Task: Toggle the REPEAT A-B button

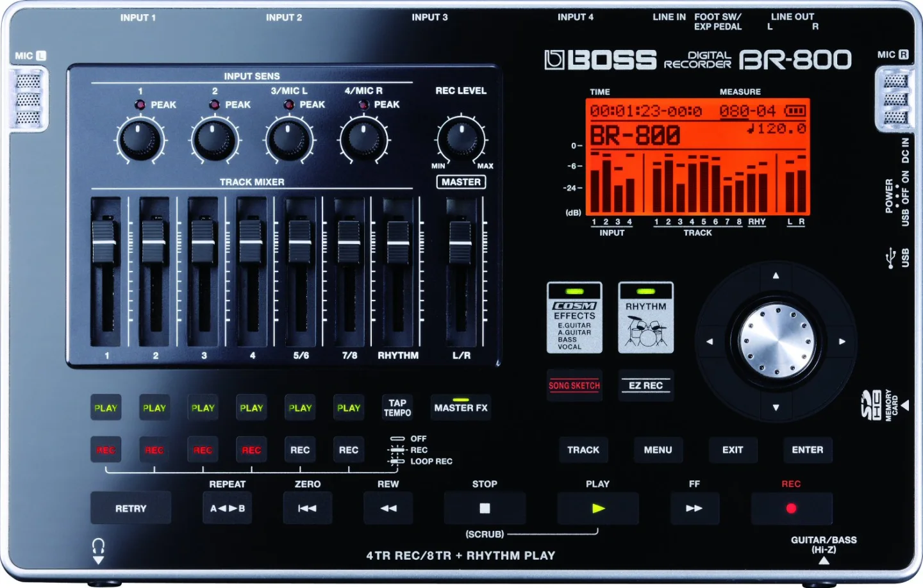Action: 228,508
